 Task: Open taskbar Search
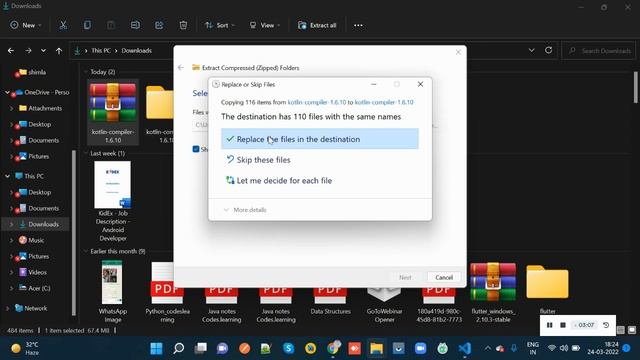click(x=178, y=348)
